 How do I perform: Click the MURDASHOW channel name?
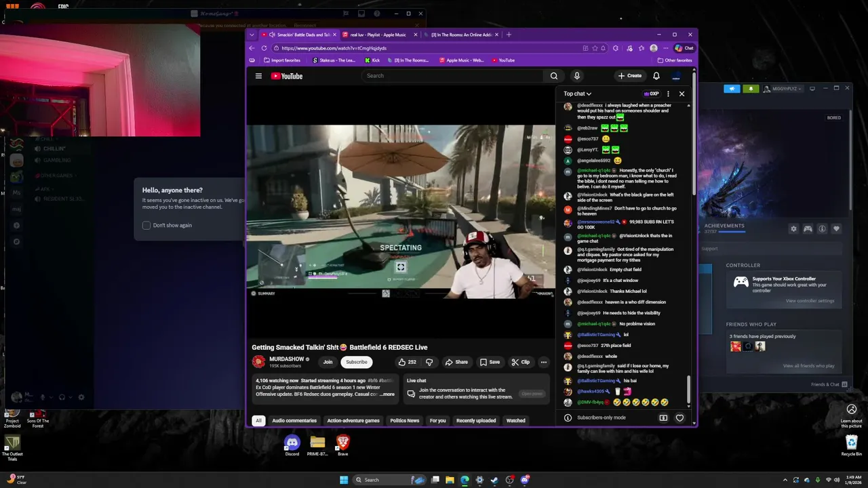[x=286, y=359]
